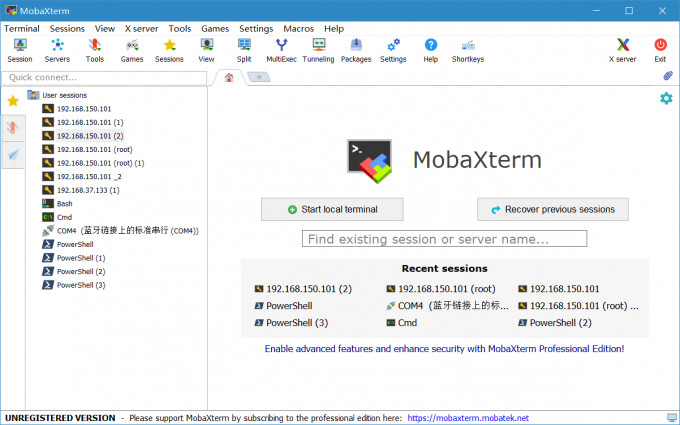This screenshot has height=425, width=680.
Task: Switch to the Home tab
Action: click(229, 78)
